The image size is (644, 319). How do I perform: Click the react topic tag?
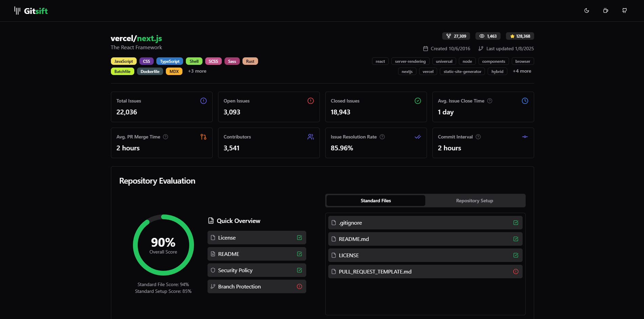point(380,61)
